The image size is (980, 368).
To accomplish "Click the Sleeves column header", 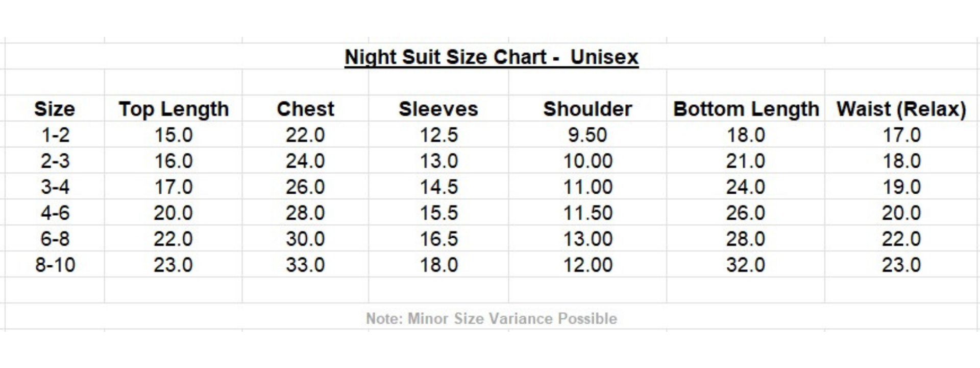I will 438,109.
